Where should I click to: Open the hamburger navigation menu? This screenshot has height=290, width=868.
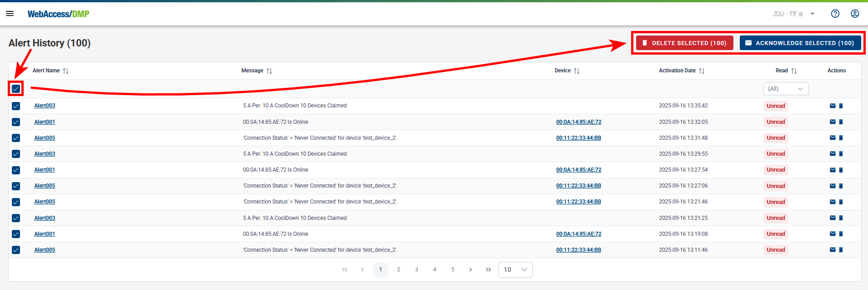(10, 14)
